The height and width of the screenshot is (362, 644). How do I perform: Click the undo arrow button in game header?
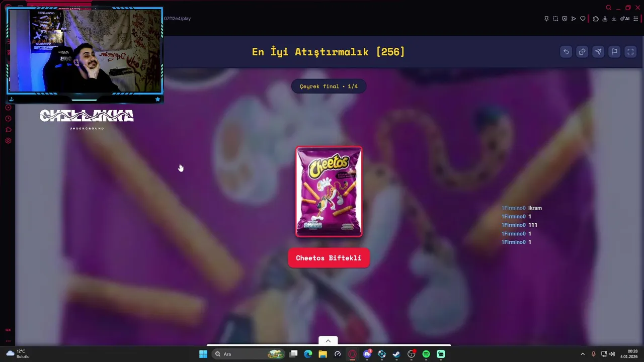(x=566, y=52)
